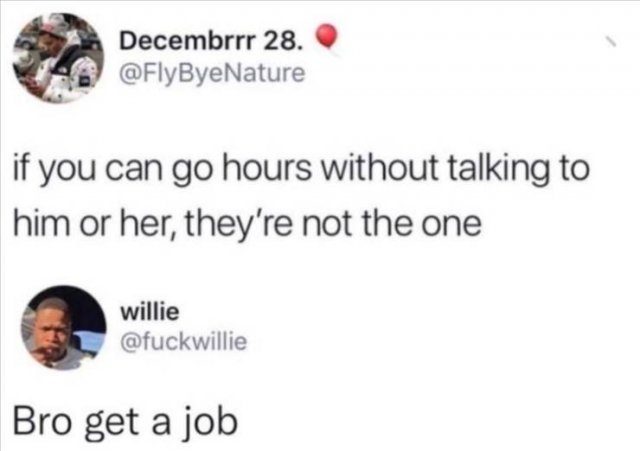Click the red balloon emoji
Image resolution: width=640 pixels, height=451 pixels.
point(326,37)
